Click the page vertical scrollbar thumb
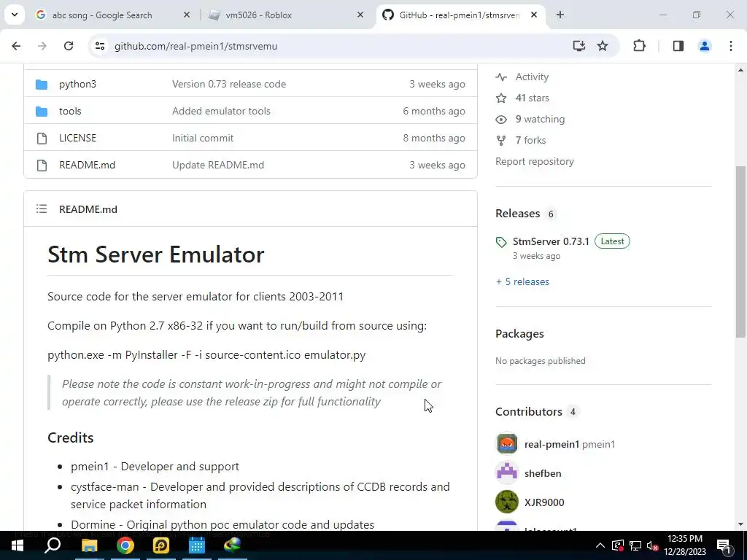Viewport: 747px width, 560px height. (x=741, y=252)
